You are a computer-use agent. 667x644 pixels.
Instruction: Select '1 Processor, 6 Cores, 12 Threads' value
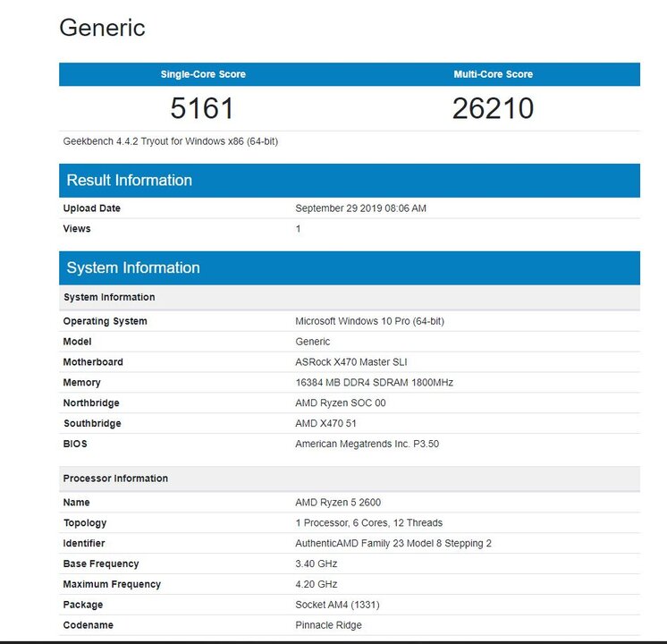tap(368, 522)
